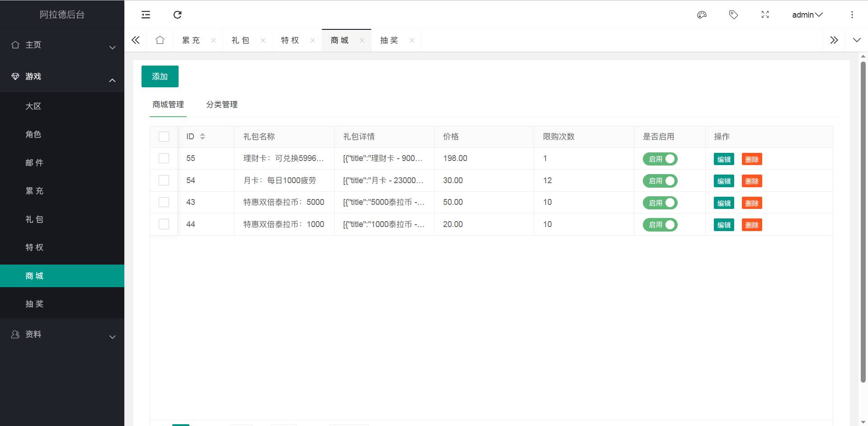The width and height of the screenshot is (868, 426).
Task: Click 删除 for the ID 55 row
Action: (752, 159)
